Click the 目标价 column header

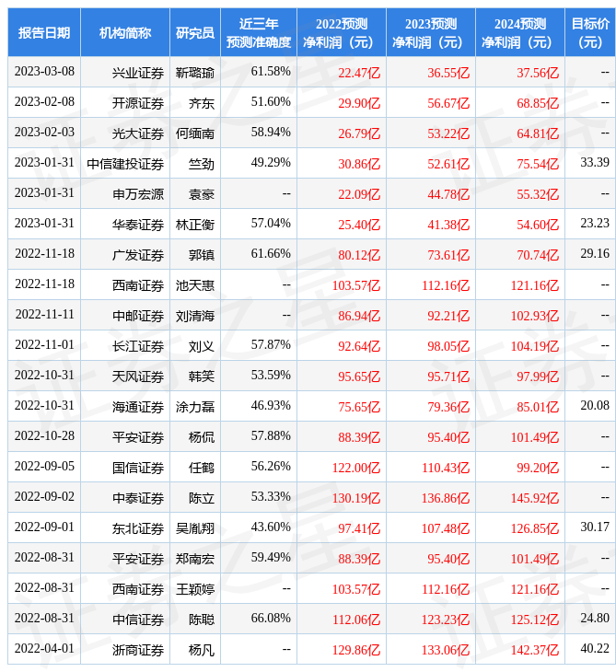point(589,32)
